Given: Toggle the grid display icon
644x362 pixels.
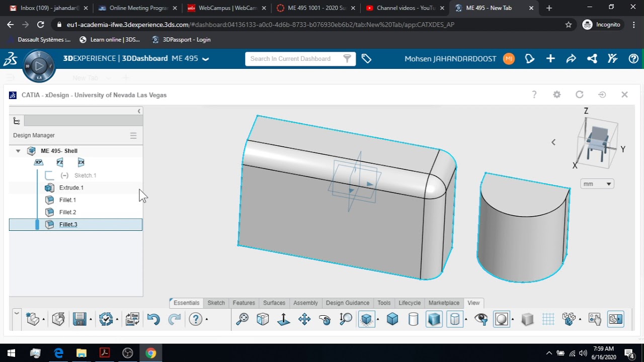Looking at the screenshot, I should (x=548, y=319).
